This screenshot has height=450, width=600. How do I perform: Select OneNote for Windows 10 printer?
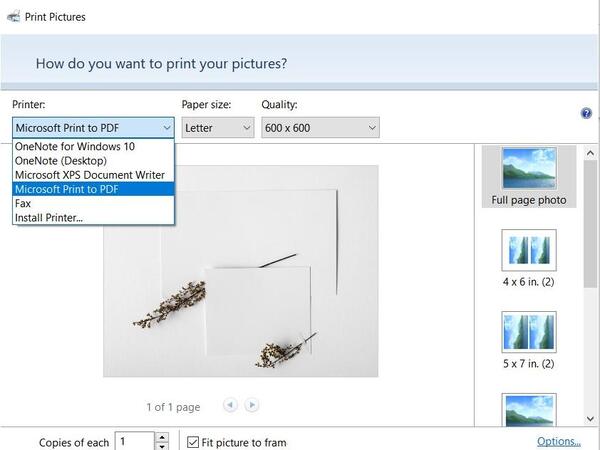click(93, 147)
